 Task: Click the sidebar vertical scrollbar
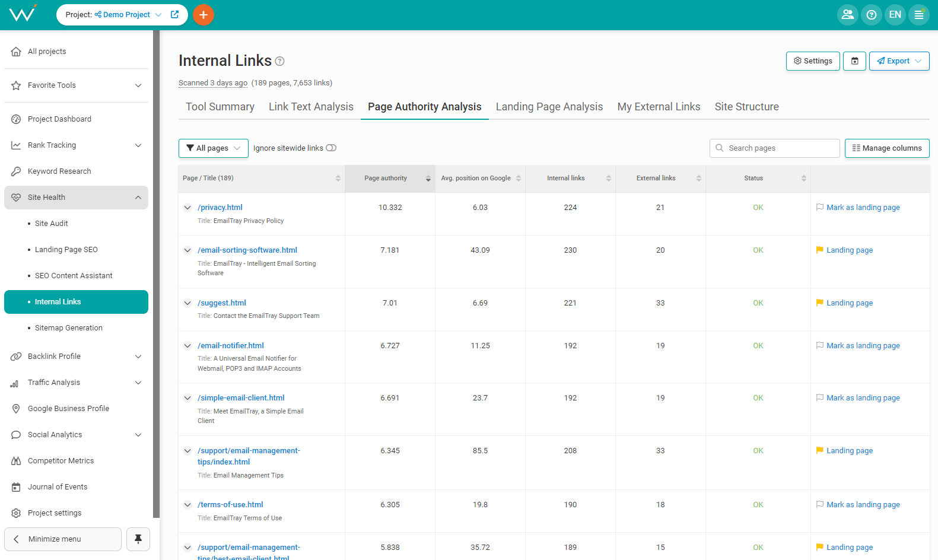tap(156, 274)
